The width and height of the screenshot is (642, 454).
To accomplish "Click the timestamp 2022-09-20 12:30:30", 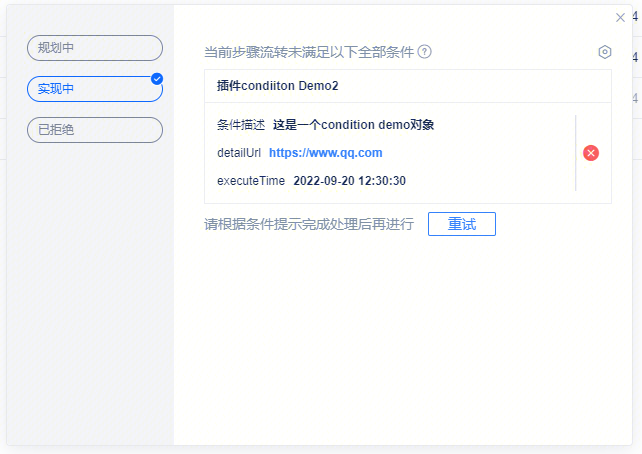I will tap(349, 181).
